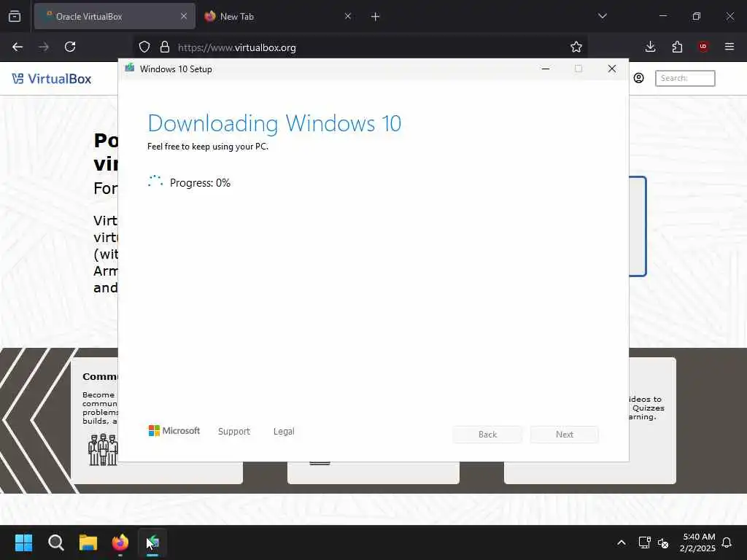Open Firefox View icon in tab bar
The height and width of the screenshot is (560, 747).
pyautogui.click(x=15, y=17)
